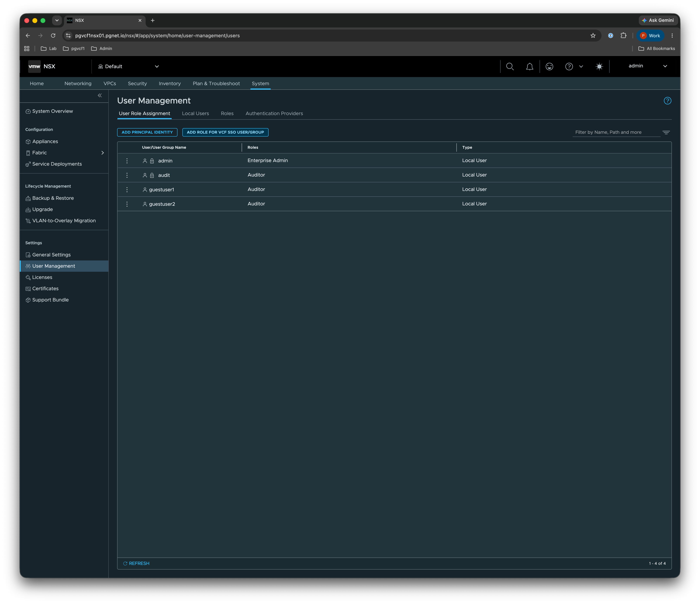
Task: Open System Overview in sidebar
Action: [x=49, y=111]
